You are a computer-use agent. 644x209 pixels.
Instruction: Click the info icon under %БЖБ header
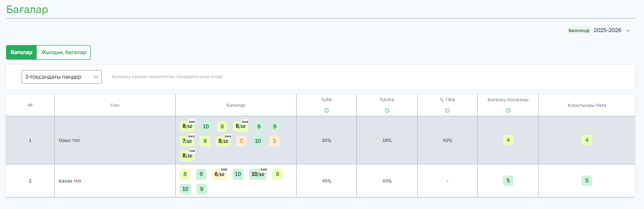point(387,110)
